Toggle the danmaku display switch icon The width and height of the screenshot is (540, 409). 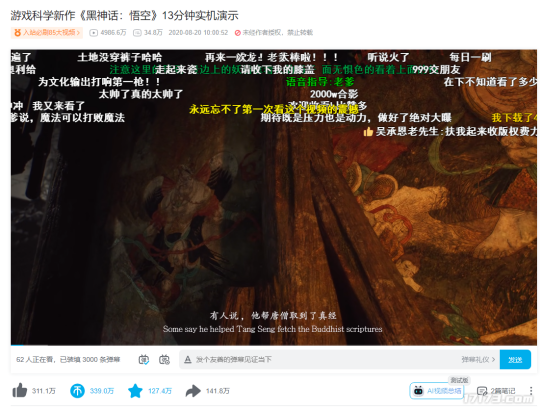[144, 359]
